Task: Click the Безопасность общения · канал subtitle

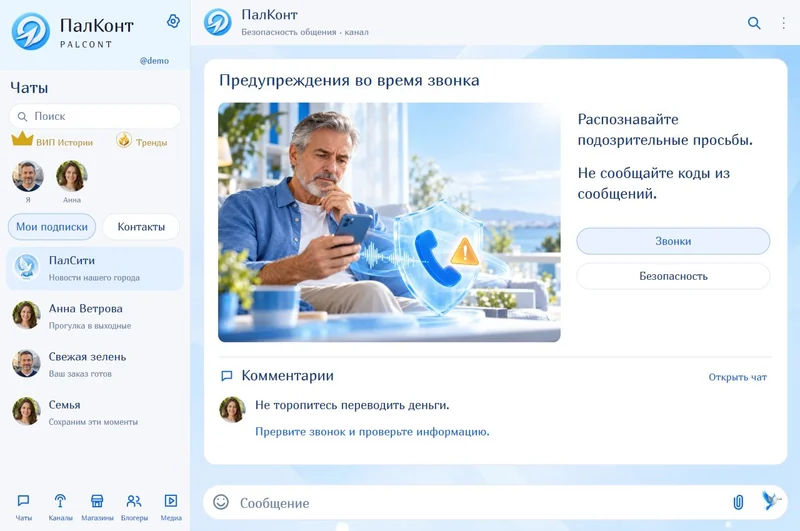Action: 305,32
